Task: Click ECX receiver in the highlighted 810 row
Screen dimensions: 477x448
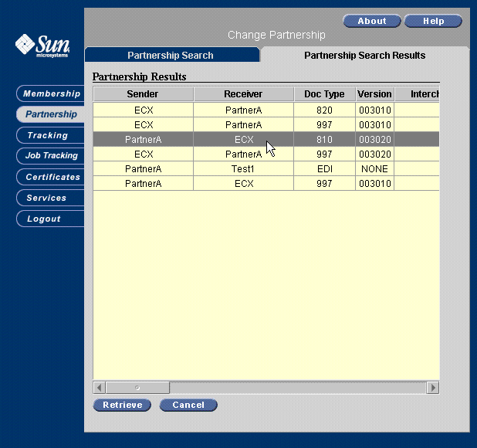Action: [244, 139]
